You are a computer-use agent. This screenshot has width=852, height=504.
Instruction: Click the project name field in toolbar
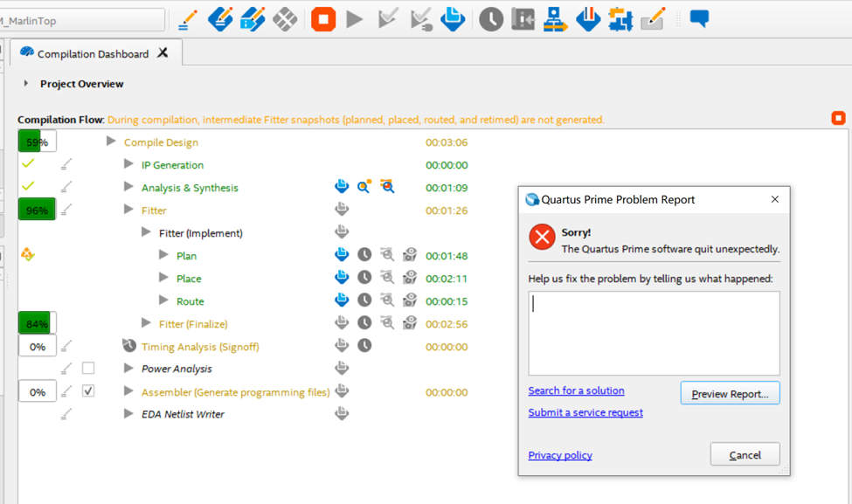81,21
